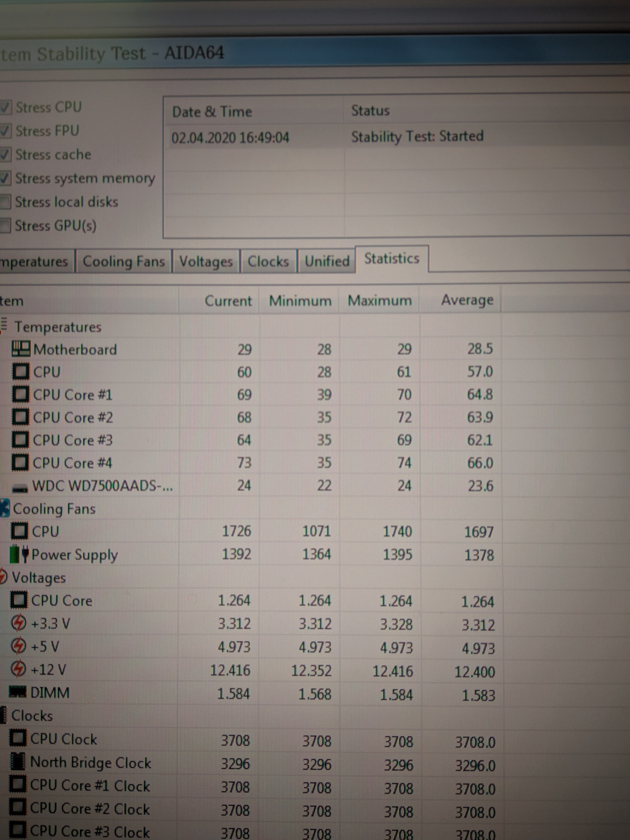Select the Motherboard temperature row label
This screenshot has height=840, width=630.
(x=75, y=349)
